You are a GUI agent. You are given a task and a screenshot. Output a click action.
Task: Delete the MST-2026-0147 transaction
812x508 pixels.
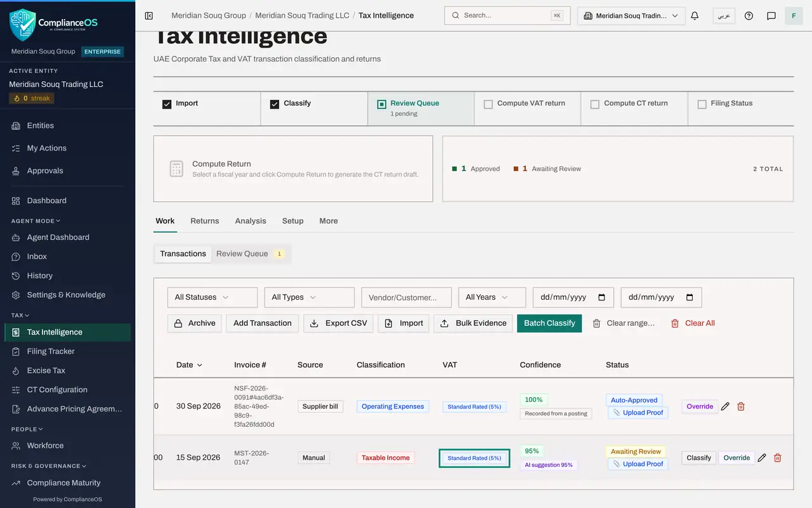pyautogui.click(x=778, y=458)
